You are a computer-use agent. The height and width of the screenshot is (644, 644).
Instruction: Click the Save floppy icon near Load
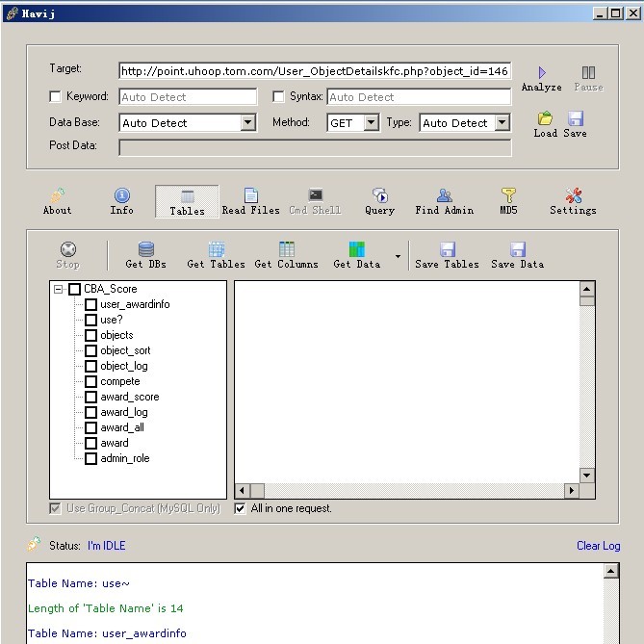(576, 118)
